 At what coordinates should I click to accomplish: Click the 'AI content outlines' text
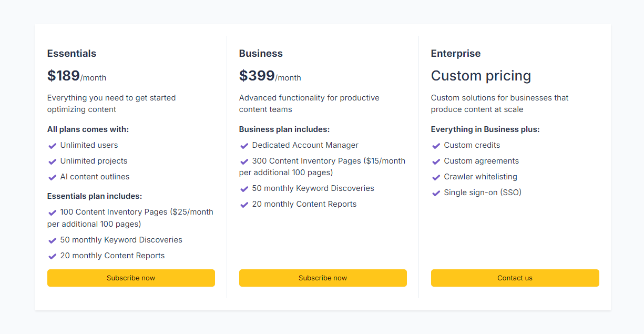pos(95,177)
